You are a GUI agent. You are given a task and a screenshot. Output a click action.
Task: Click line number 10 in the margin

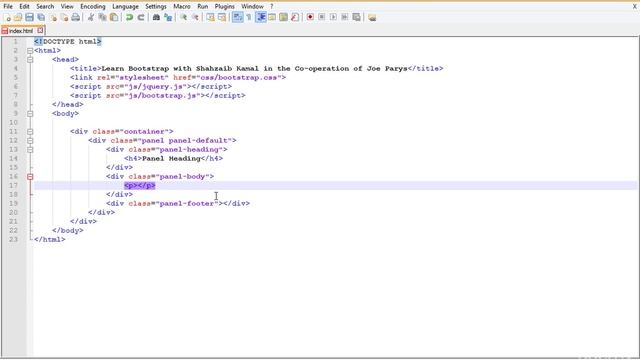click(13, 122)
